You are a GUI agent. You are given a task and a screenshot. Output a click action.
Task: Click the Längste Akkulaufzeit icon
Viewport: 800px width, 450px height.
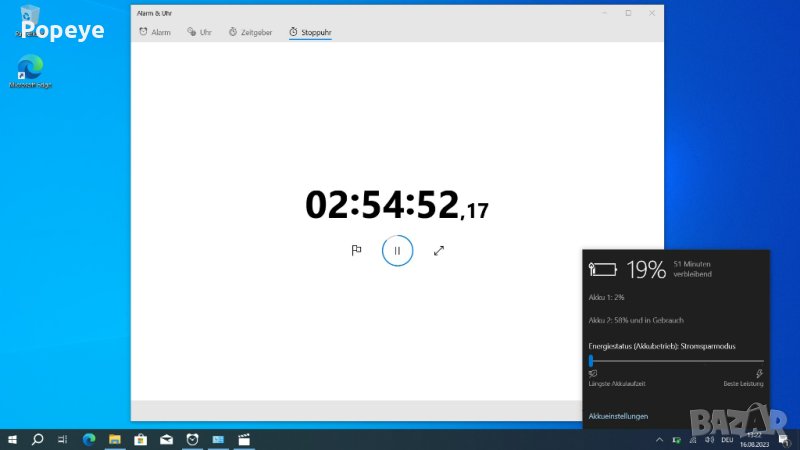coord(593,373)
